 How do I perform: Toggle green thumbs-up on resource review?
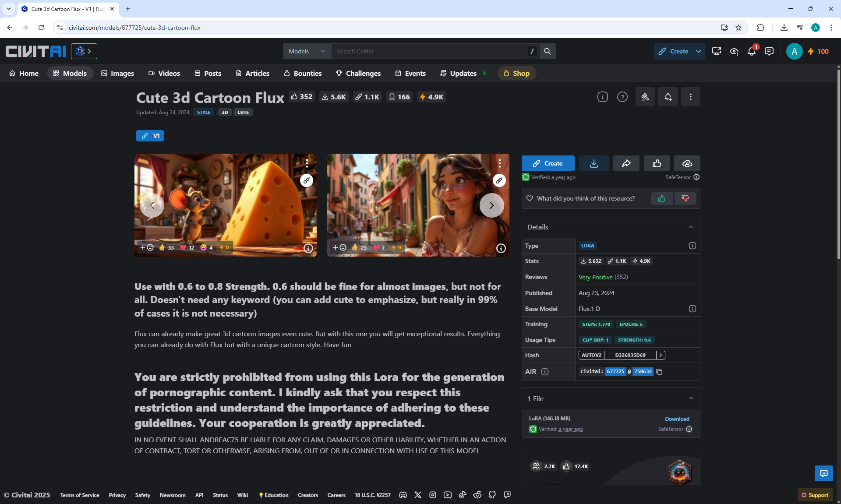tap(661, 198)
